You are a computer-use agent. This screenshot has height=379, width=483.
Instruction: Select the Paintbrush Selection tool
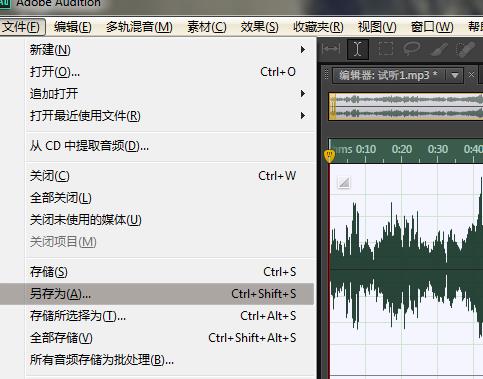[439, 49]
